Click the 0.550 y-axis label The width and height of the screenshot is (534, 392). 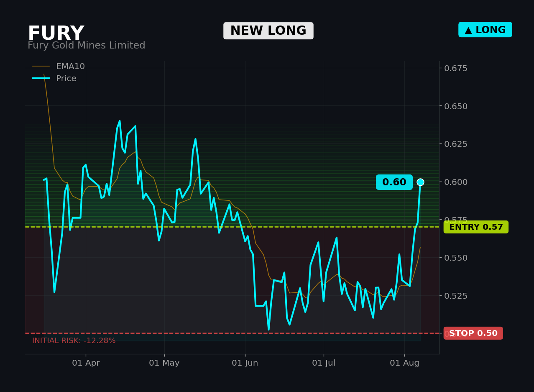(456, 258)
